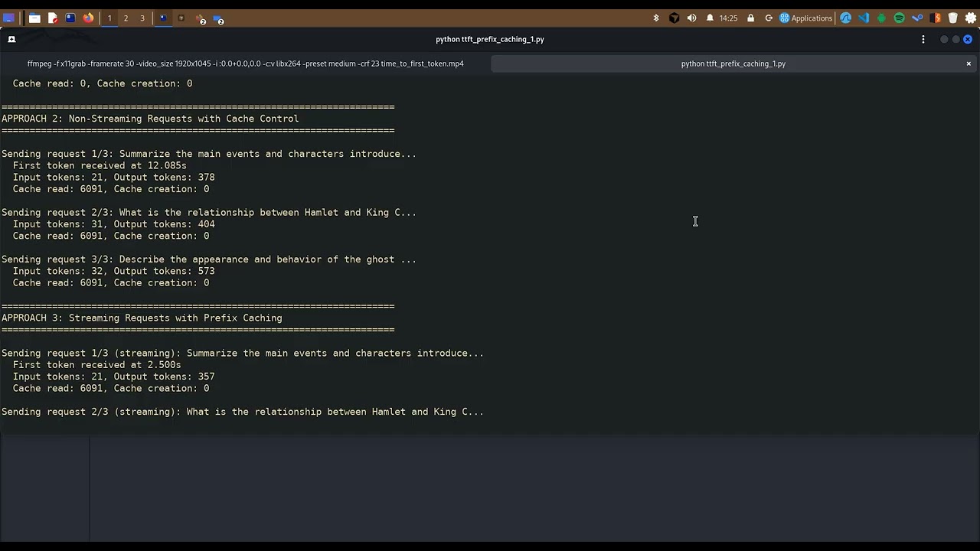980x551 pixels.
Task: Click 'Input tokens: 21, Output tokens: 378'
Action: click(114, 177)
